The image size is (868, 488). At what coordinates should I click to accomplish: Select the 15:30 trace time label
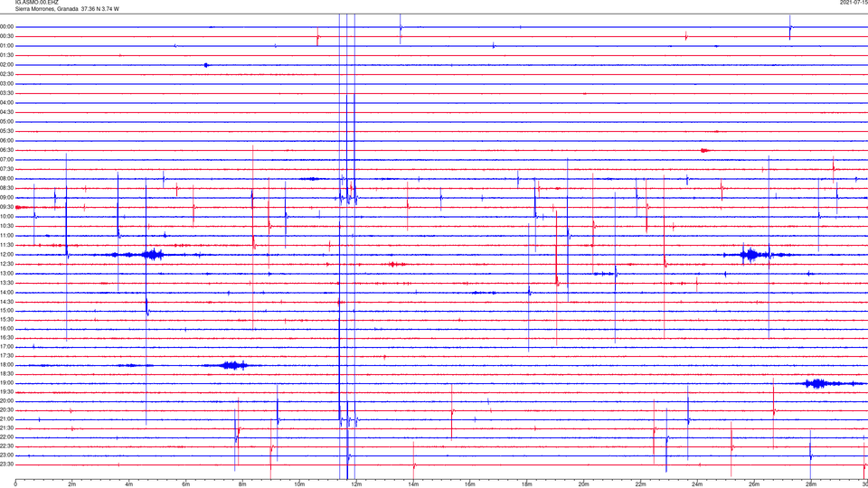point(7,319)
